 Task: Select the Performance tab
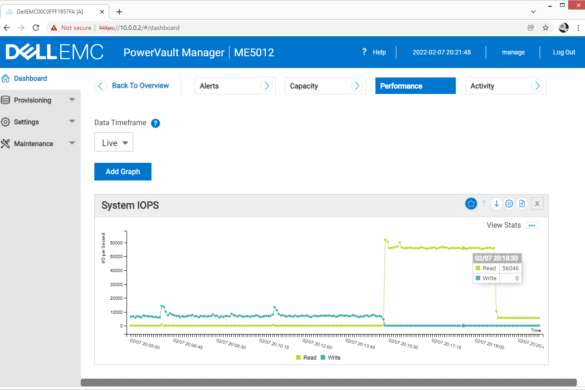415,86
